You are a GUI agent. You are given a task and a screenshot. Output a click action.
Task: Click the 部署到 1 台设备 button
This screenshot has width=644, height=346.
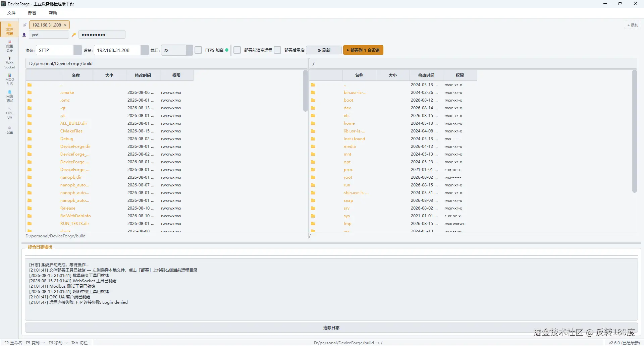[363, 50]
